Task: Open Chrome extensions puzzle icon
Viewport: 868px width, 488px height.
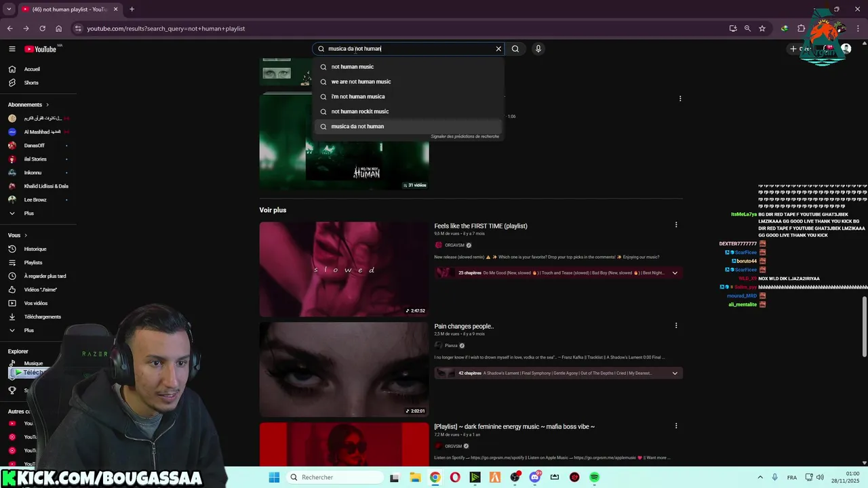Action: (801, 28)
